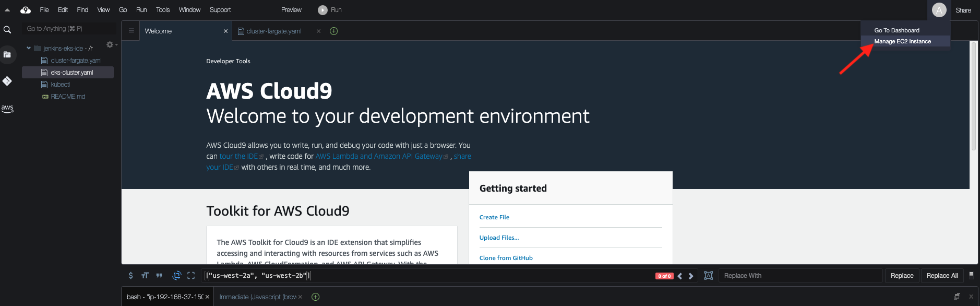This screenshot has height=306, width=980.
Task: Go to previous search match arrow
Action: [x=679, y=276]
